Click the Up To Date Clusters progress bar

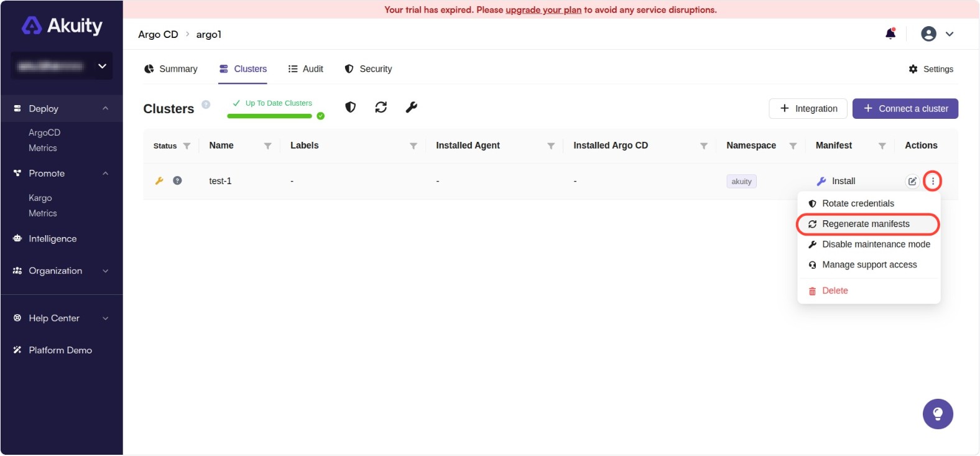point(269,116)
